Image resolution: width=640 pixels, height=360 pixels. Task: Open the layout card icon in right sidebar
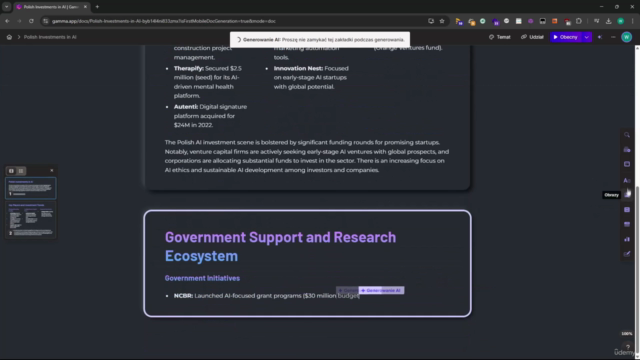(627, 164)
